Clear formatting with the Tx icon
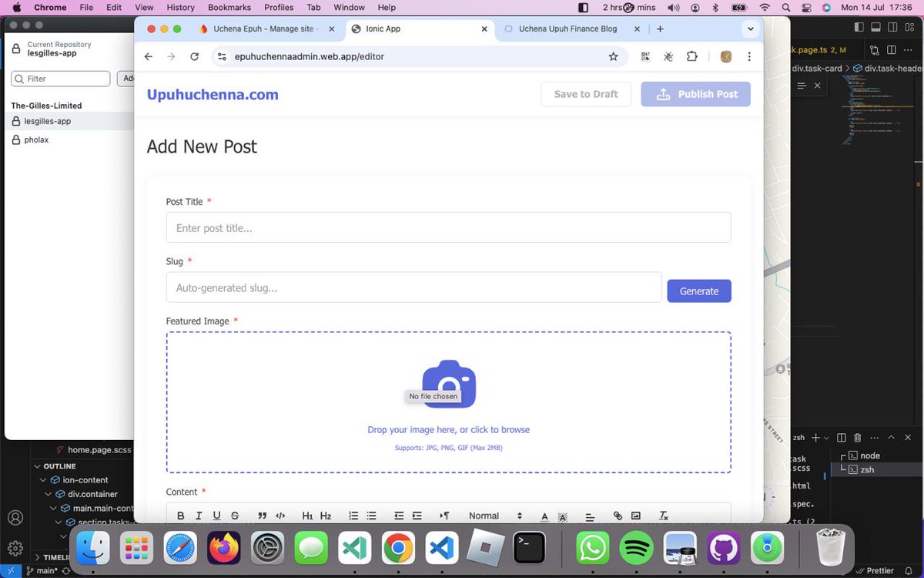 coord(664,516)
